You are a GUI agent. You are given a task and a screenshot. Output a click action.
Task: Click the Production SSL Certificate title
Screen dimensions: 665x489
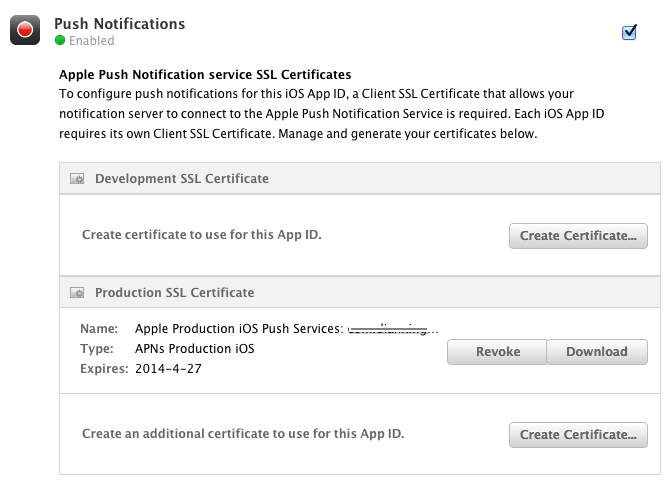[x=175, y=293]
